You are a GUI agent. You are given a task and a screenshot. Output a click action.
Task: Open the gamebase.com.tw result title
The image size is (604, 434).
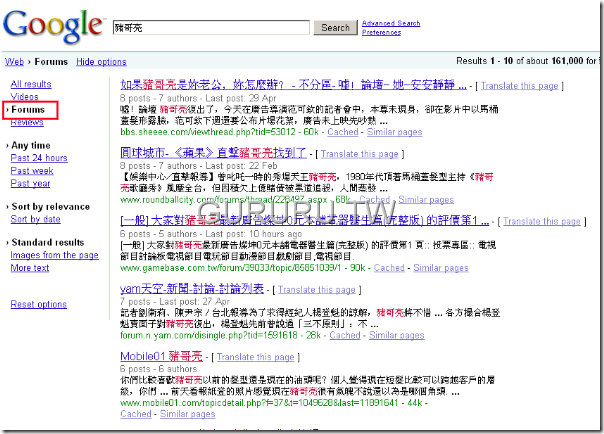[x=304, y=220]
